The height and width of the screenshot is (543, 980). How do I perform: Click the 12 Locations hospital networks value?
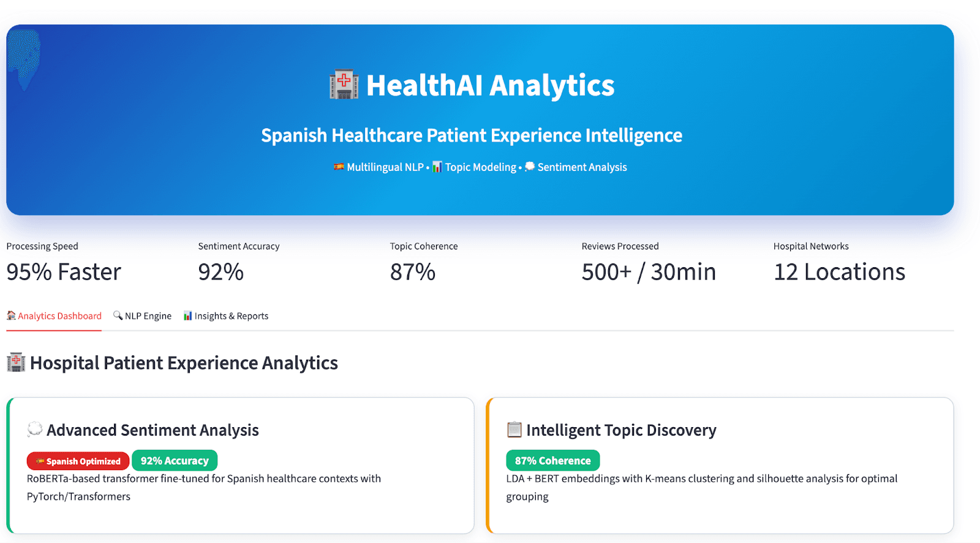[839, 271]
